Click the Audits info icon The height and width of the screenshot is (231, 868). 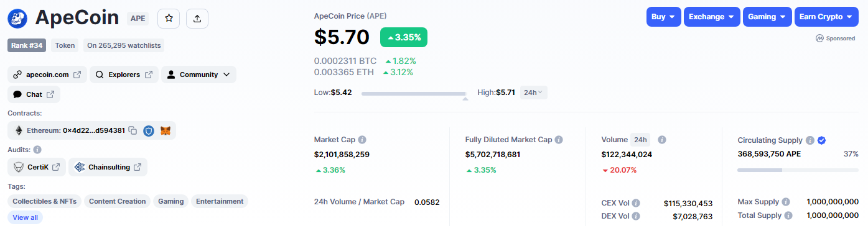pos(37,150)
